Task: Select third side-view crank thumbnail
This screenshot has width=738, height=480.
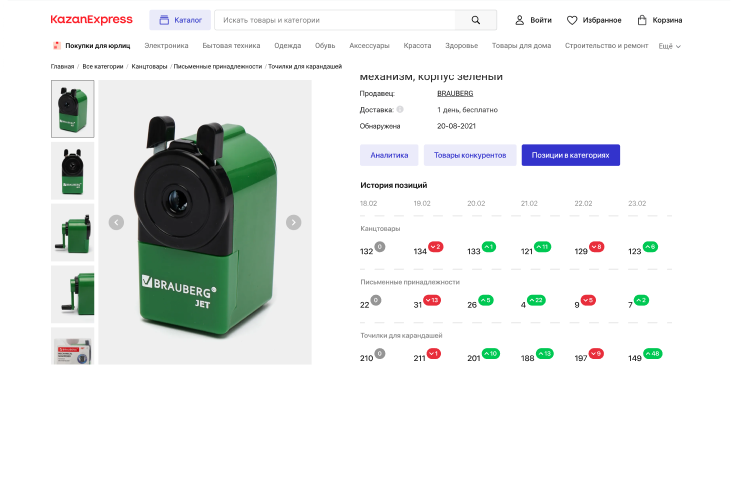Action: coord(72,232)
